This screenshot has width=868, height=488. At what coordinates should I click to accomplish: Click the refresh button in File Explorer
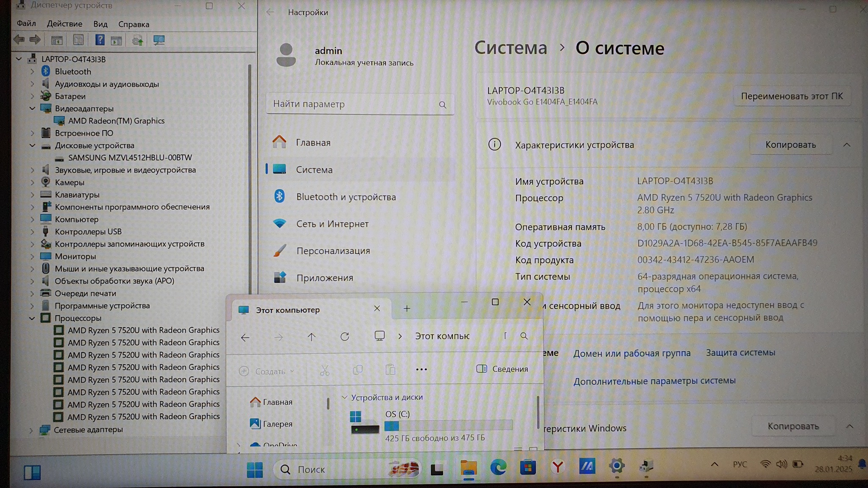pos(345,336)
